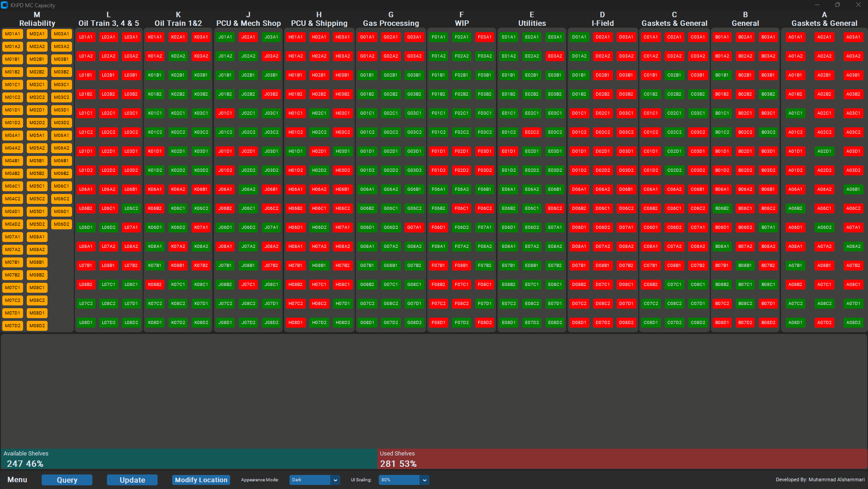Select shelf L08D2
This screenshot has width=868, height=489.
click(x=131, y=323)
